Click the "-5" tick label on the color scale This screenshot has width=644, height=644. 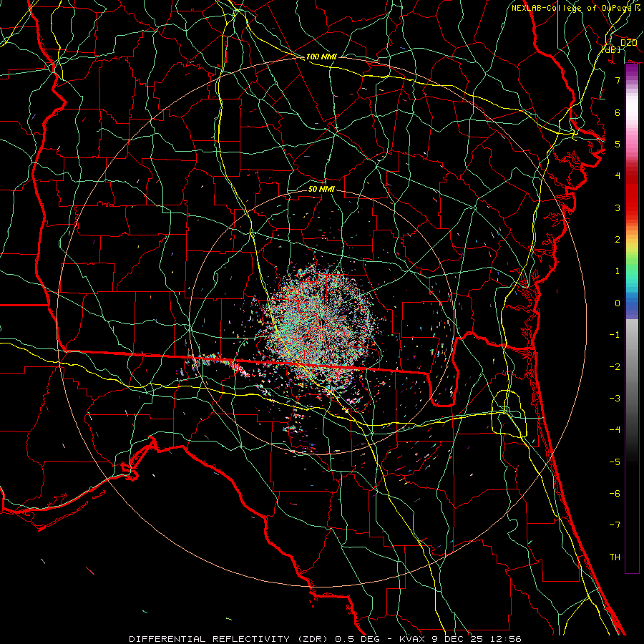(615, 462)
